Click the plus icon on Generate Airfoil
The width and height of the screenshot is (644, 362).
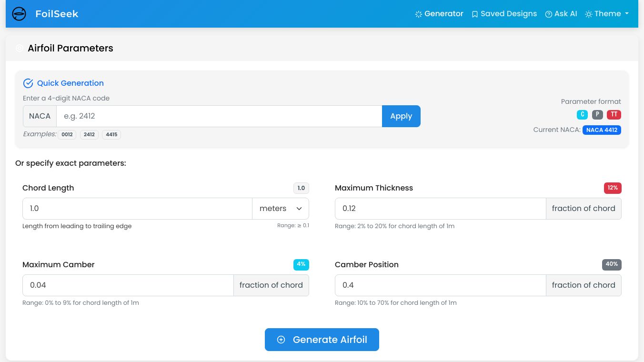(281, 340)
